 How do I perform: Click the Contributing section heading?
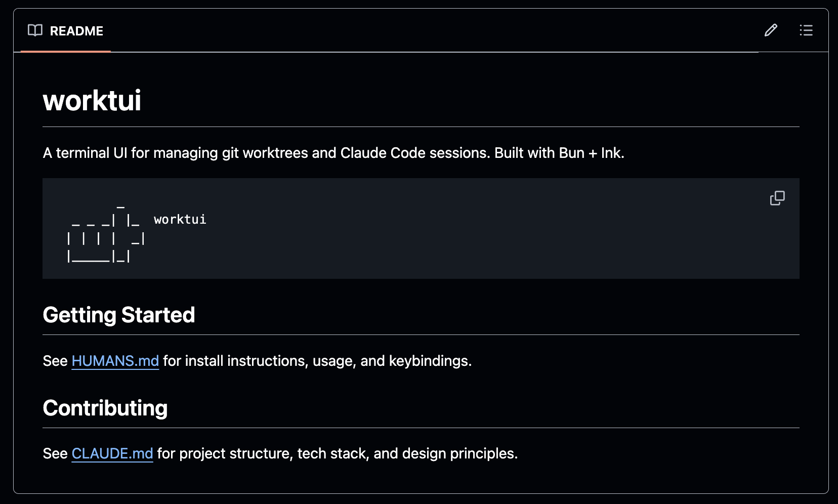(105, 408)
